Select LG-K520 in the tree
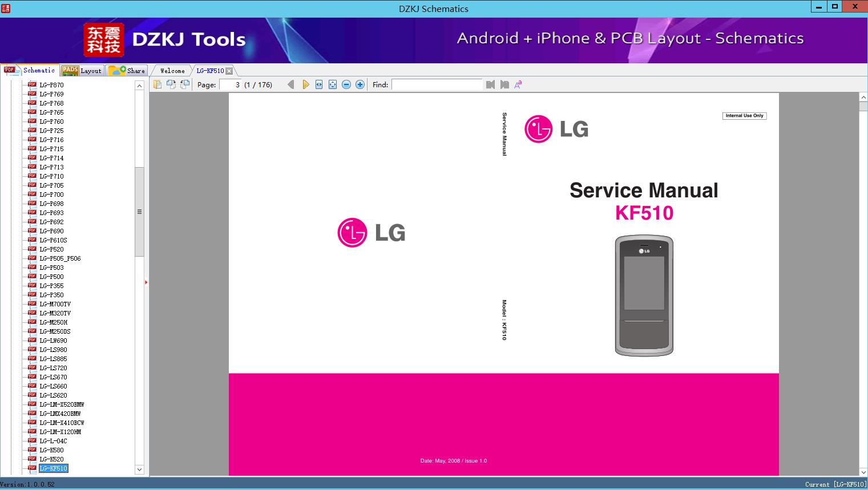Viewport: 868px width, 490px height. click(51, 459)
